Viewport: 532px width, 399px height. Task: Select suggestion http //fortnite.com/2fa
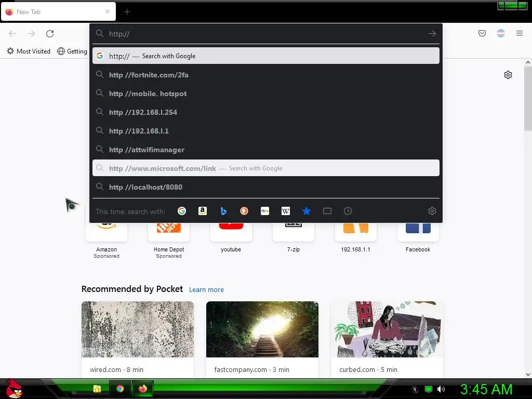265,75
